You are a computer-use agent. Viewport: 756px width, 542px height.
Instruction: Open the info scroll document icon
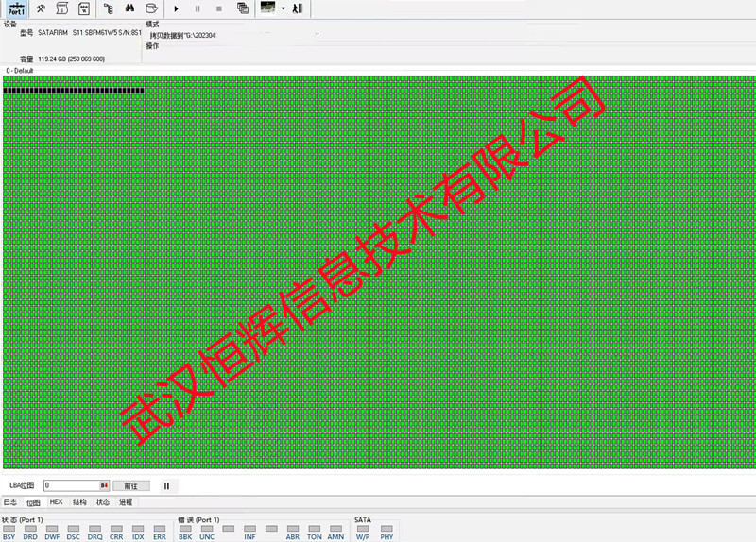pyautogui.click(x=62, y=8)
